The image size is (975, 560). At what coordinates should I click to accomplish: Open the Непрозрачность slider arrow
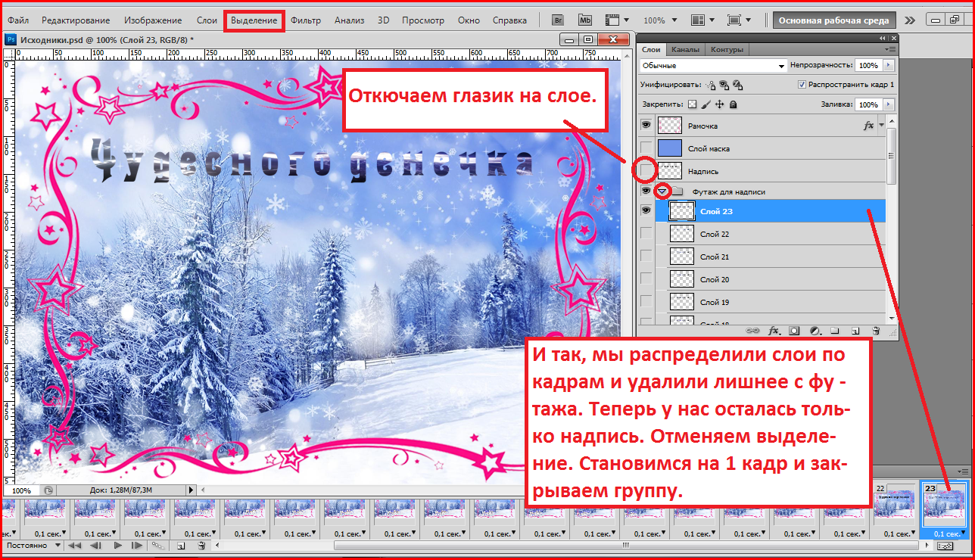point(888,66)
